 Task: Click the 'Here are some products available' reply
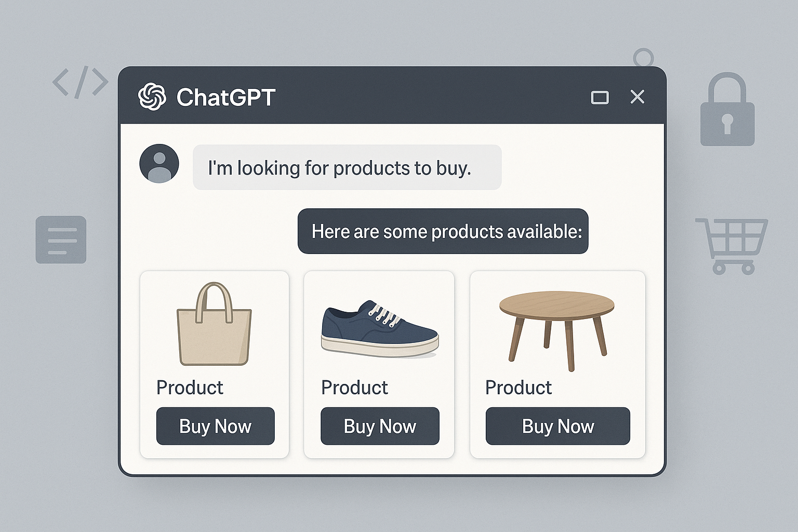click(x=443, y=231)
